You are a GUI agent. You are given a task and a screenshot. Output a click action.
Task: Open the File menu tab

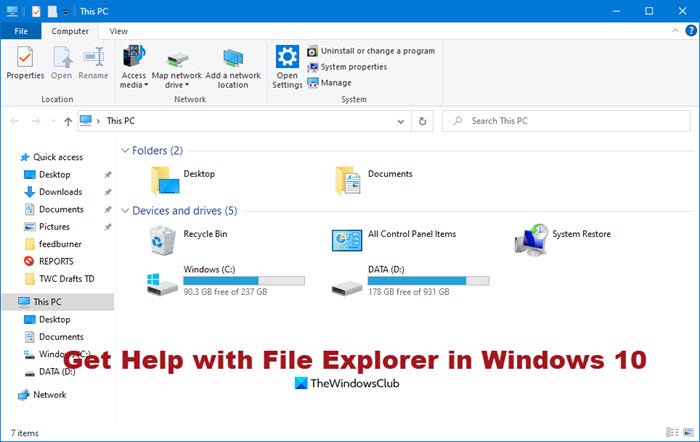20,32
